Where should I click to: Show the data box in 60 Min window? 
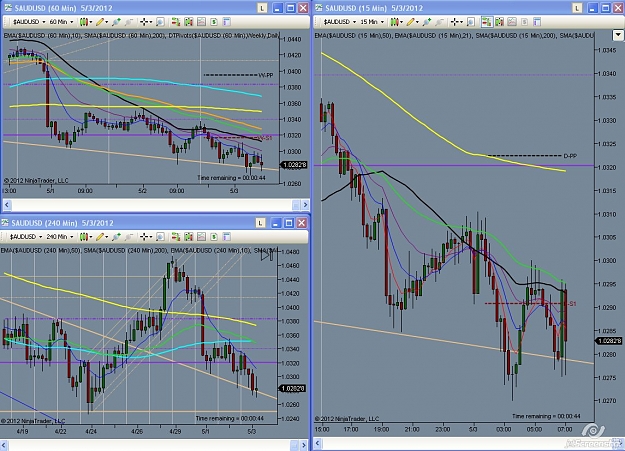click(x=160, y=22)
